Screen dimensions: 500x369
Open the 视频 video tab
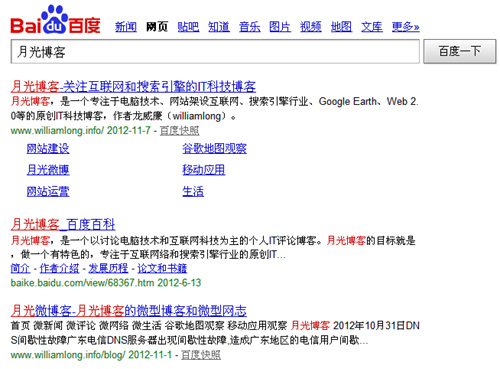[x=311, y=27]
